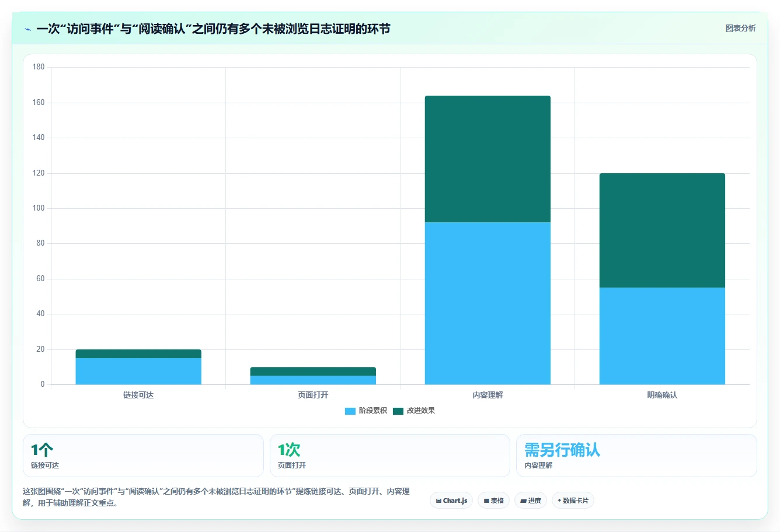Click the 40 y-axis value
Image resolution: width=780 pixels, height=532 pixels.
[40, 314]
